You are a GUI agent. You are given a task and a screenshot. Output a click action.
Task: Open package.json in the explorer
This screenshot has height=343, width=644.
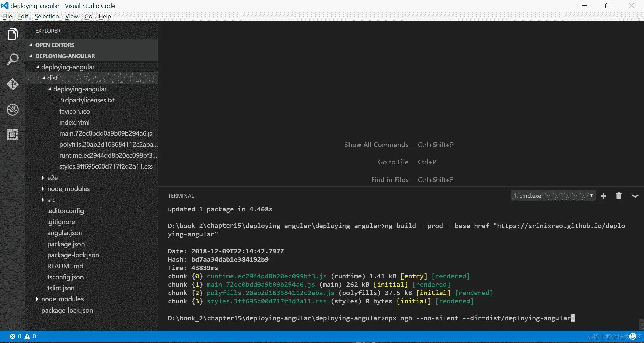pyautogui.click(x=66, y=244)
